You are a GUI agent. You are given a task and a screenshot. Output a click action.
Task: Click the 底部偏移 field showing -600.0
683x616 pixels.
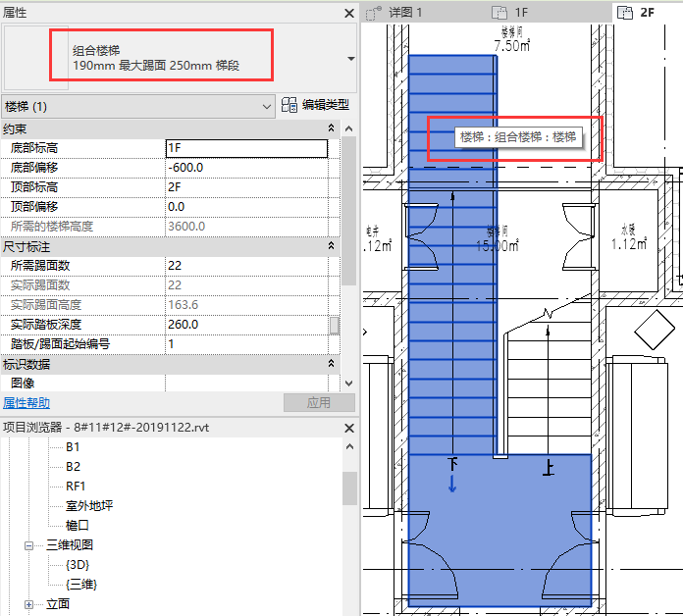(245, 168)
